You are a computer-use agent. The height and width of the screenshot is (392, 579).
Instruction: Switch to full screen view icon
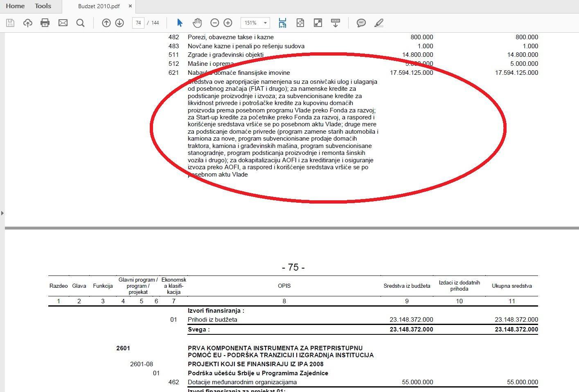click(318, 23)
